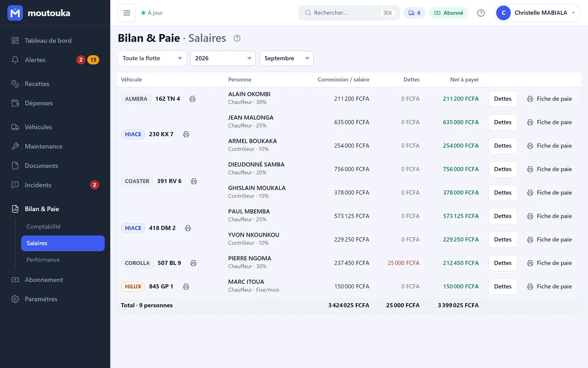This screenshot has height=368, width=588.
Task: Go to Tableau de bord
Action: (x=55, y=40)
